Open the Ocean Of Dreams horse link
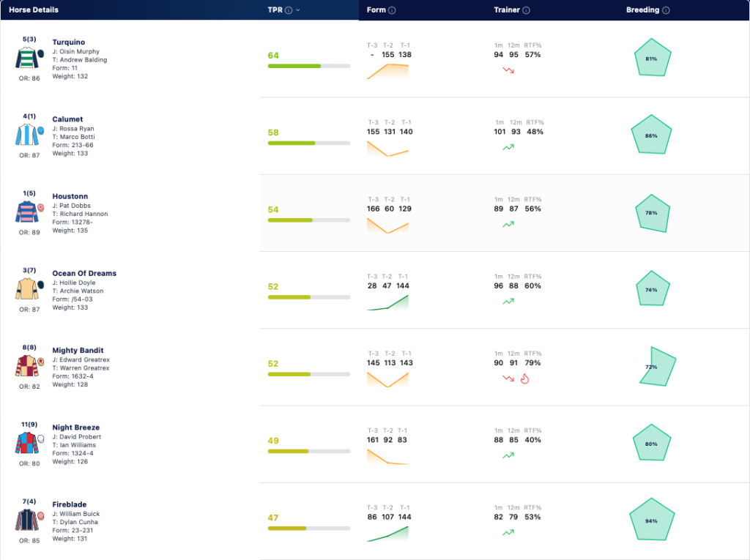 [84, 273]
